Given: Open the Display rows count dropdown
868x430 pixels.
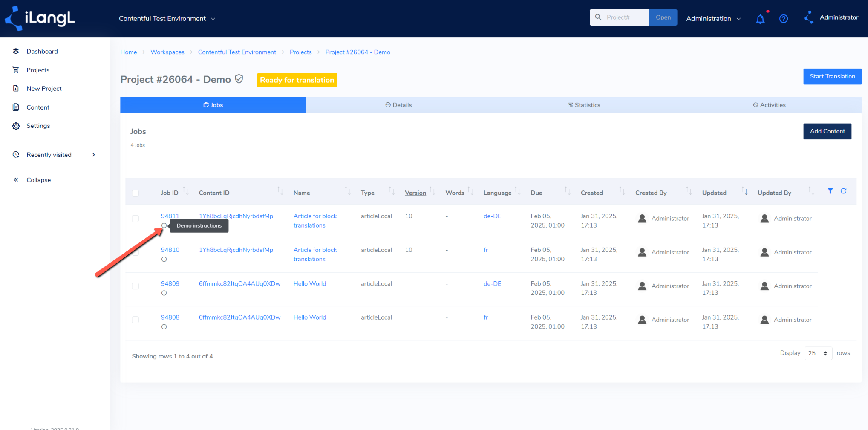Looking at the screenshot, I should point(818,353).
